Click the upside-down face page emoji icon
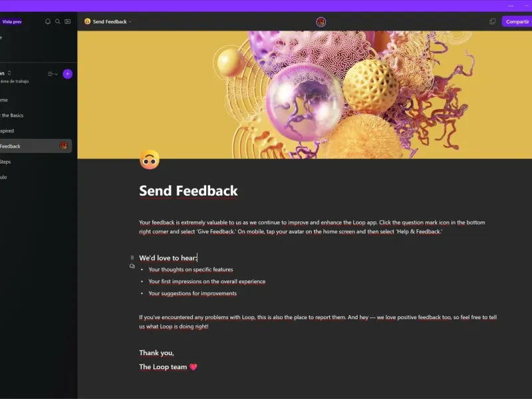The image size is (532, 399). [150, 160]
